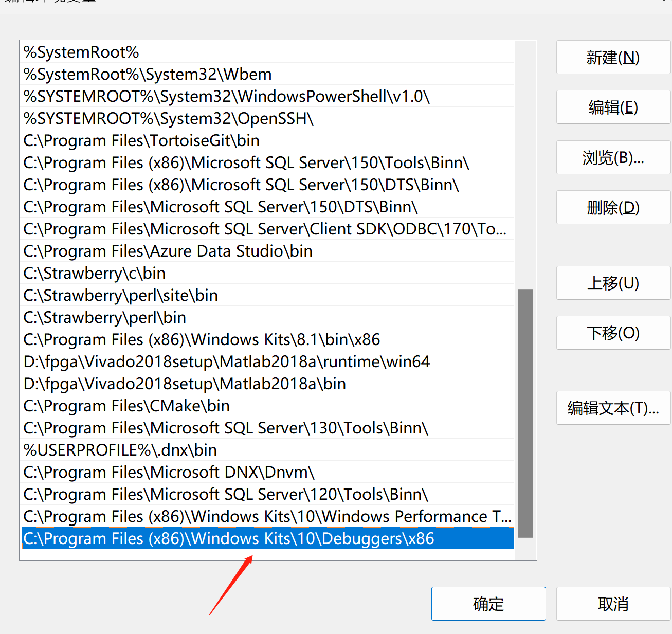Select the Windows Kits\10\Debuggers\x86 entry
672x634 pixels.
[268, 538]
